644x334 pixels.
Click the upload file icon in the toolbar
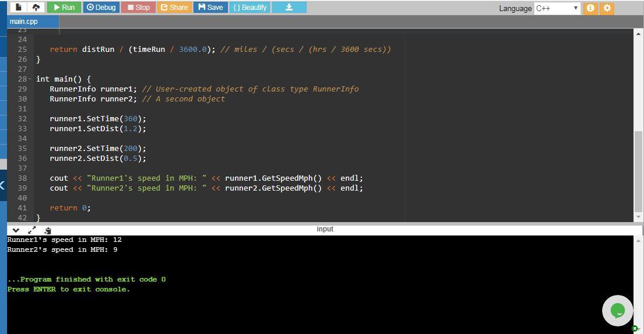tap(36, 8)
